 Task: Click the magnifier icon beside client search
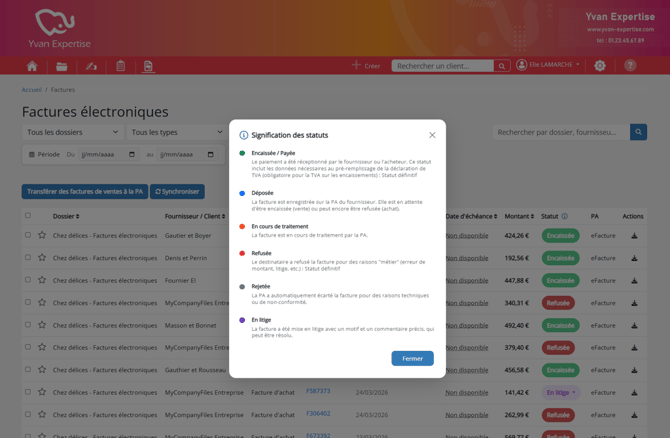pyautogui.click(x=502, y=66)
